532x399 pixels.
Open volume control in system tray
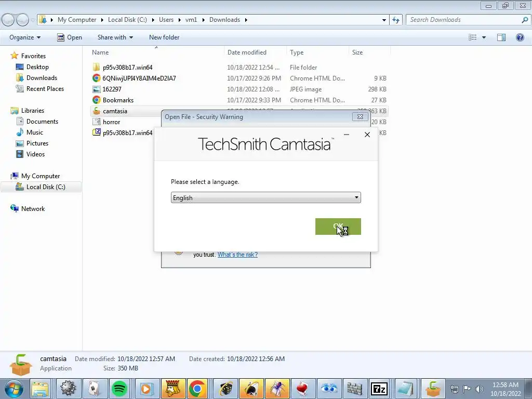point(479,389)
